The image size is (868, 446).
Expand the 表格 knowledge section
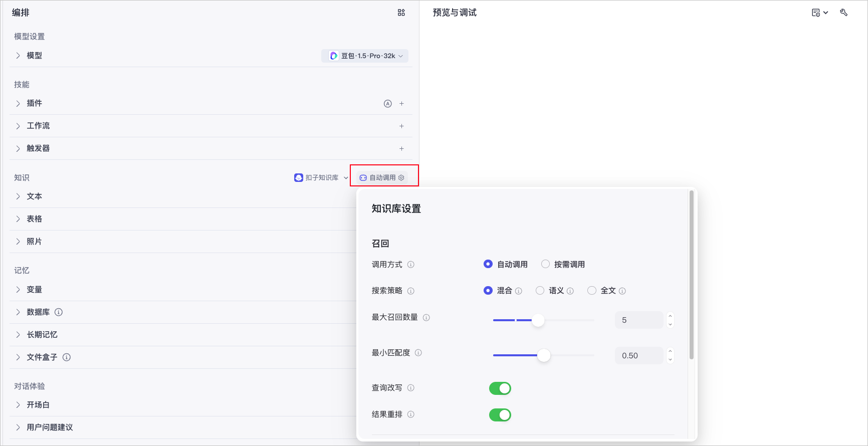tap(18, 219)
